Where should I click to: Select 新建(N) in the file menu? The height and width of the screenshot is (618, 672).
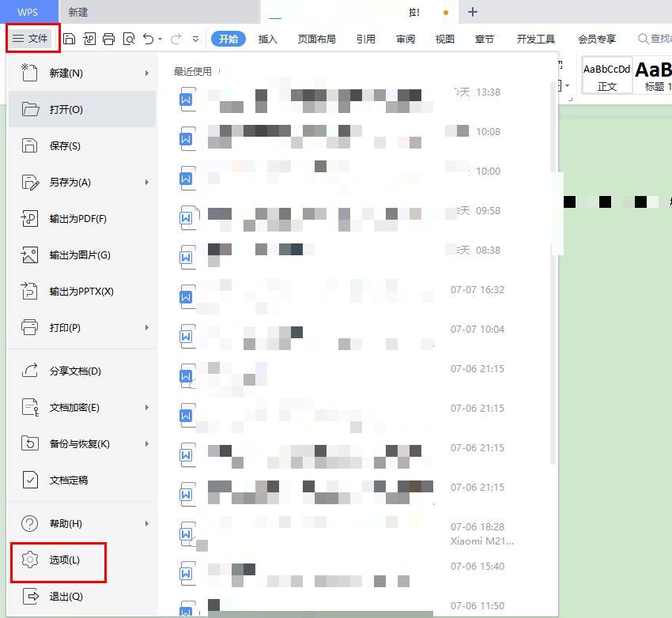click(x=82, y=73)
